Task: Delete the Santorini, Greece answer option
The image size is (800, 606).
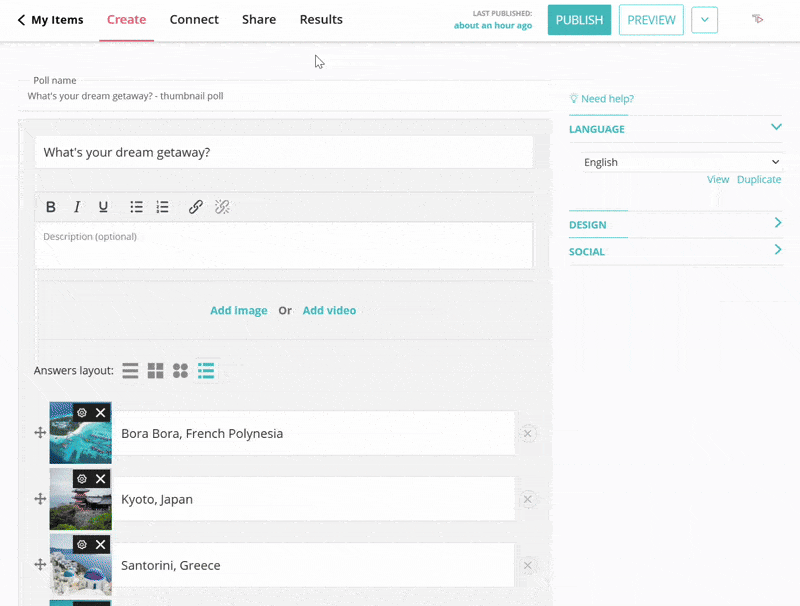Action: [528, 565]
